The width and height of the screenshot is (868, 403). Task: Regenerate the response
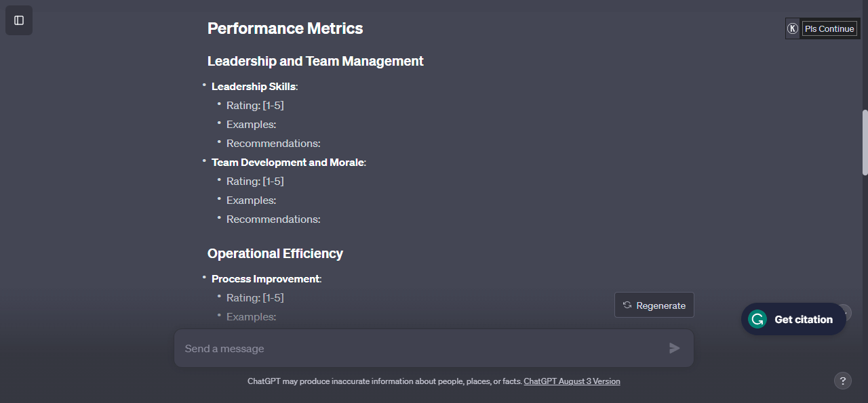point(654,305)
